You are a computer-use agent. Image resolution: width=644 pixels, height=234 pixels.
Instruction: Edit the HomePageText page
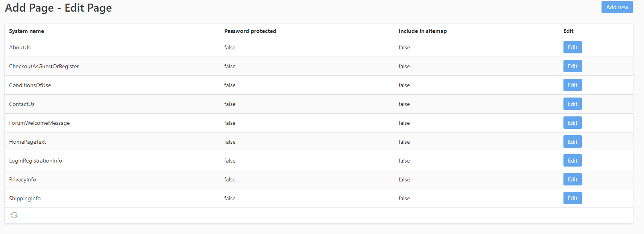(x=572, y=142)
